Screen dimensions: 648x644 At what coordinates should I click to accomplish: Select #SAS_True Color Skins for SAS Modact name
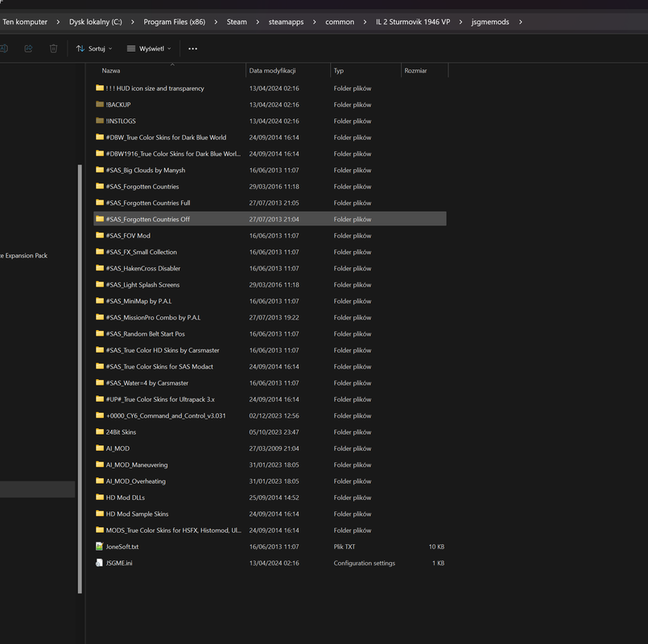click(159, 366)
